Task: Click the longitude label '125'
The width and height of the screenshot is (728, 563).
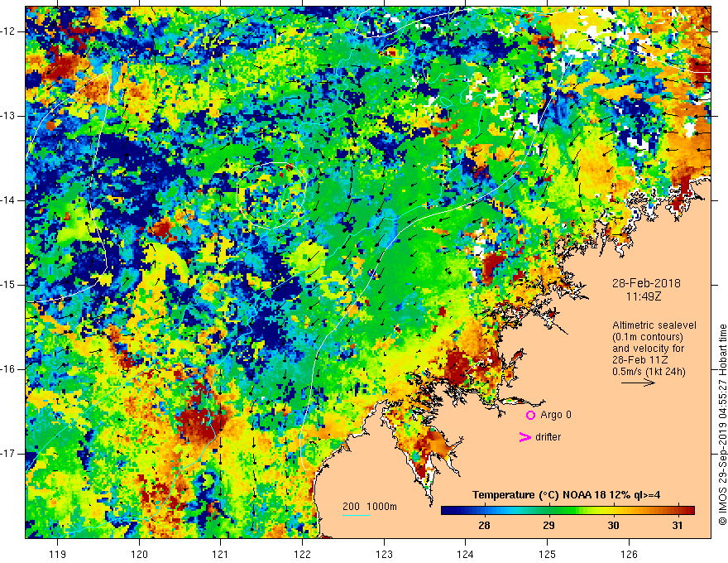Action: point(548,554)
